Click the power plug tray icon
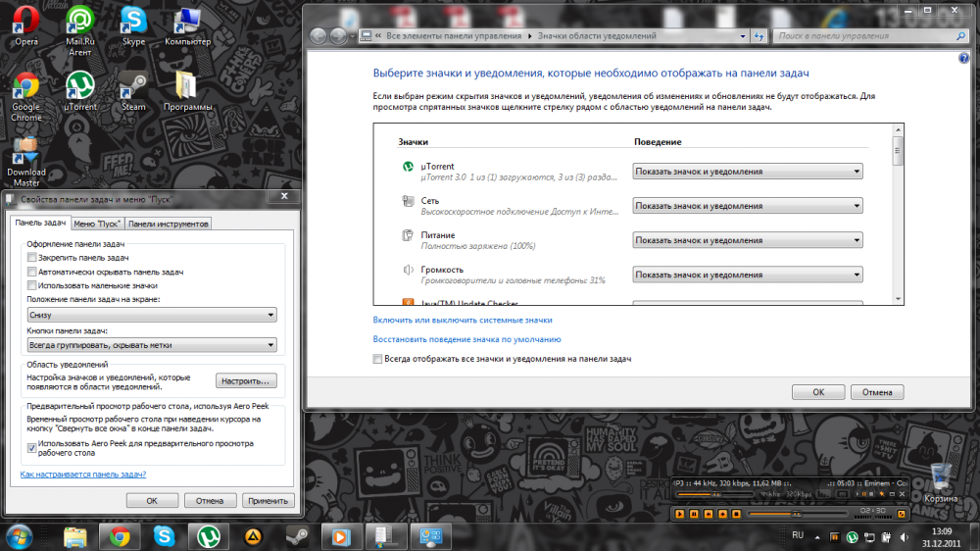 [886, 537]
